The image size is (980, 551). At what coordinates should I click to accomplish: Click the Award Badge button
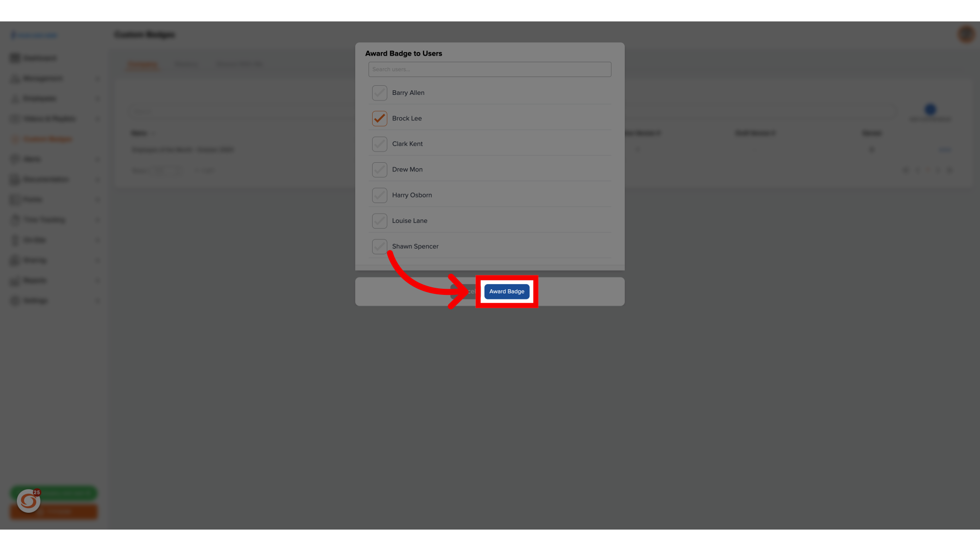point(506,291)
